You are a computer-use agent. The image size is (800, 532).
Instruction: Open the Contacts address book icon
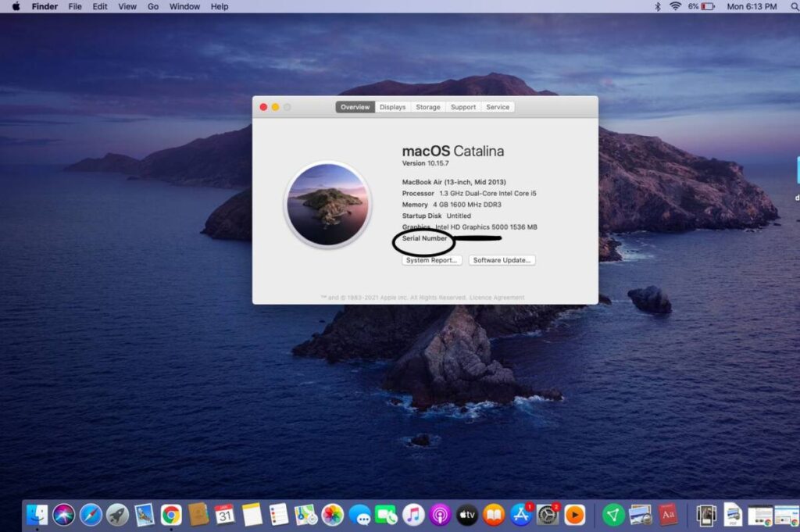pyautogui.click(x=198, y=515)
